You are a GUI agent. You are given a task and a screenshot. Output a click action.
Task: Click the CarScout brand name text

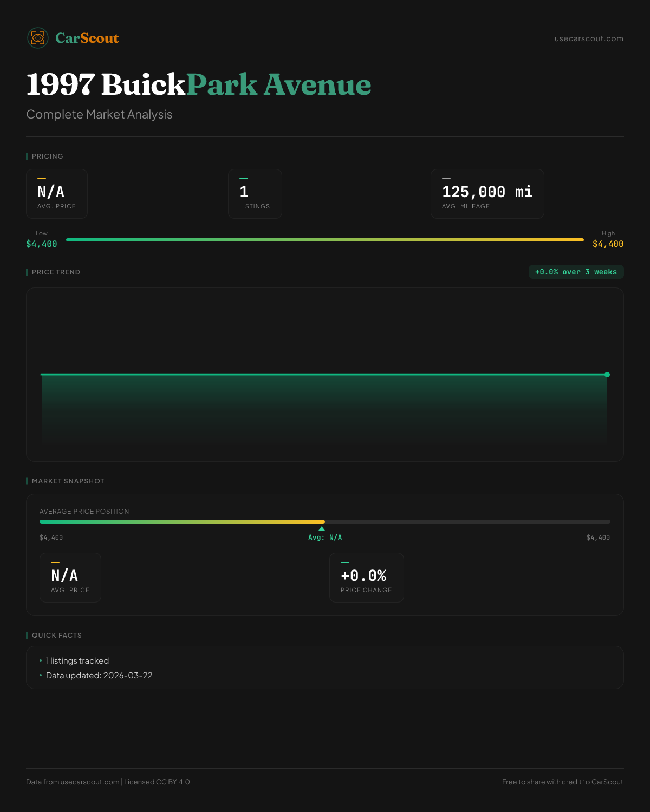pos(87,38)
